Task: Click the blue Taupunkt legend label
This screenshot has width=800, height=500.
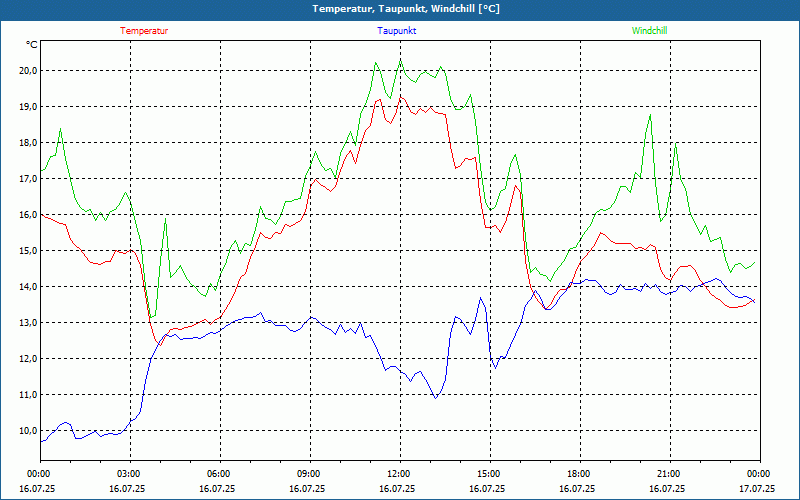Action: coord(396,31)
